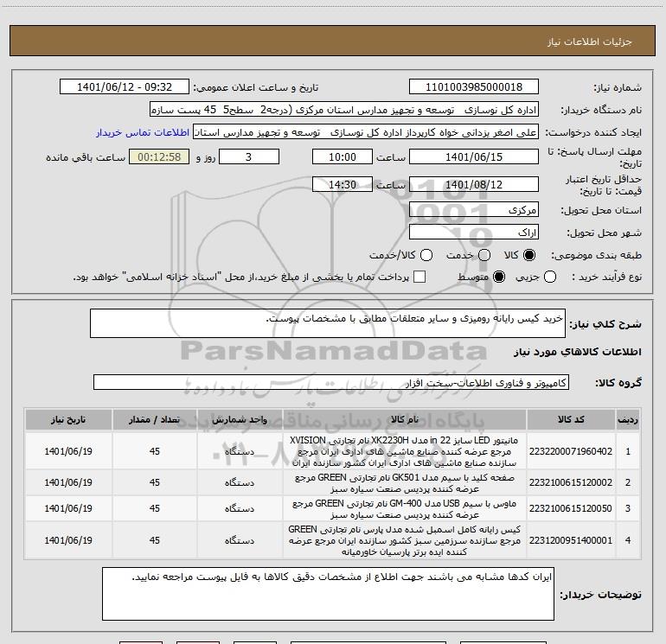Click product code 223210061512​0050
This screenshot has width=666, height=644.
pyautogui.click(x=571, y=508)
